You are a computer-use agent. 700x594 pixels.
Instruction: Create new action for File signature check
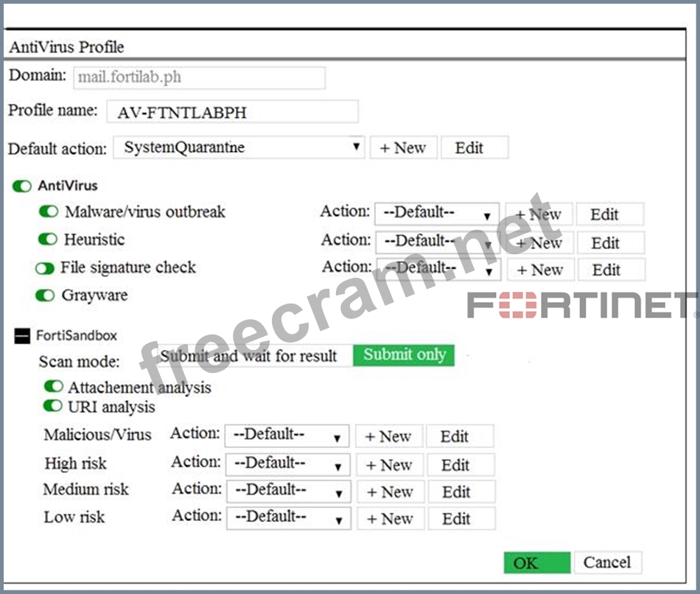(x=541, y=270)
